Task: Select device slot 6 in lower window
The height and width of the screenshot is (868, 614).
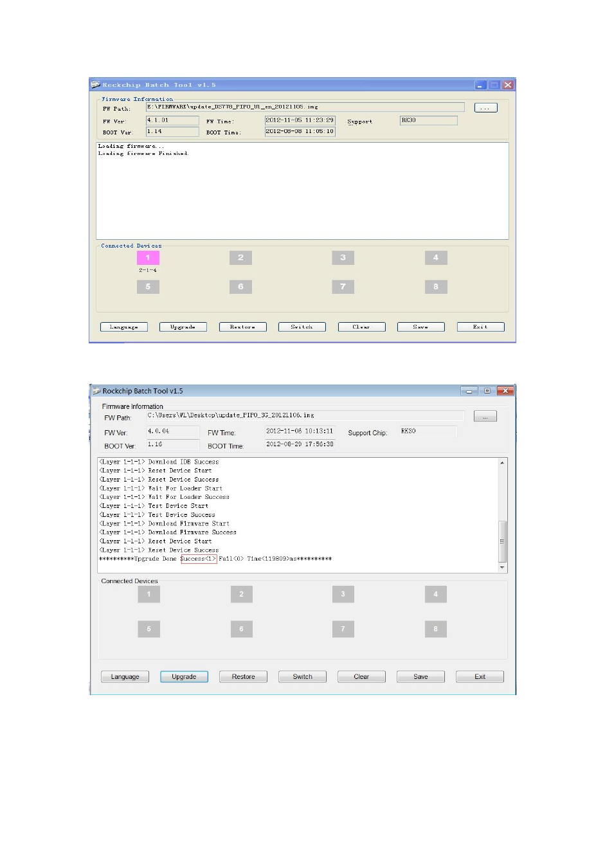Action: [241, 629]
